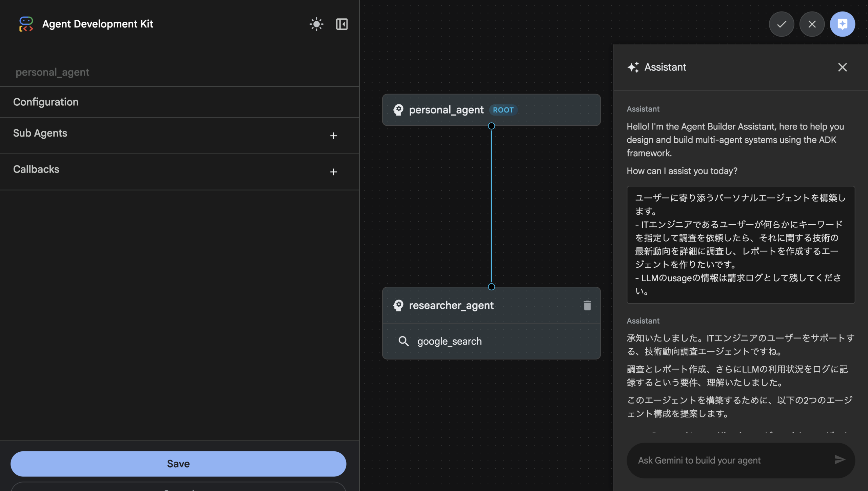The image size is (868, 491).
Task: Click the researcher_agent node head icon
Action: click(398, 305)
